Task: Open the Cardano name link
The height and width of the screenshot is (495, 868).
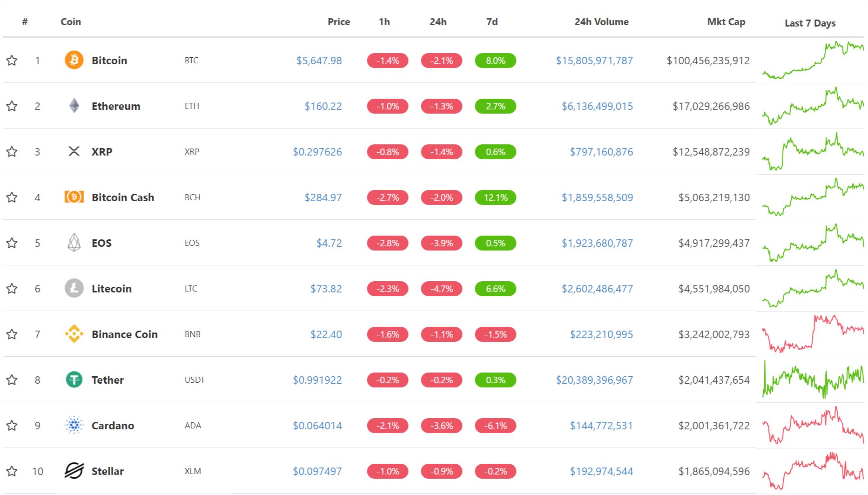Action: click(x=113, y=425)
